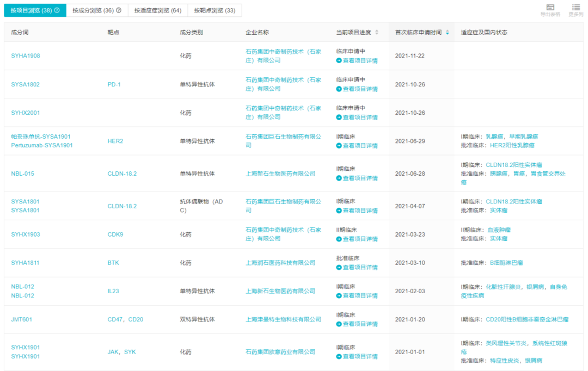588x371 pixels.
Task: Click the 企业名称 column header
Action: click(x=257, y=33)
